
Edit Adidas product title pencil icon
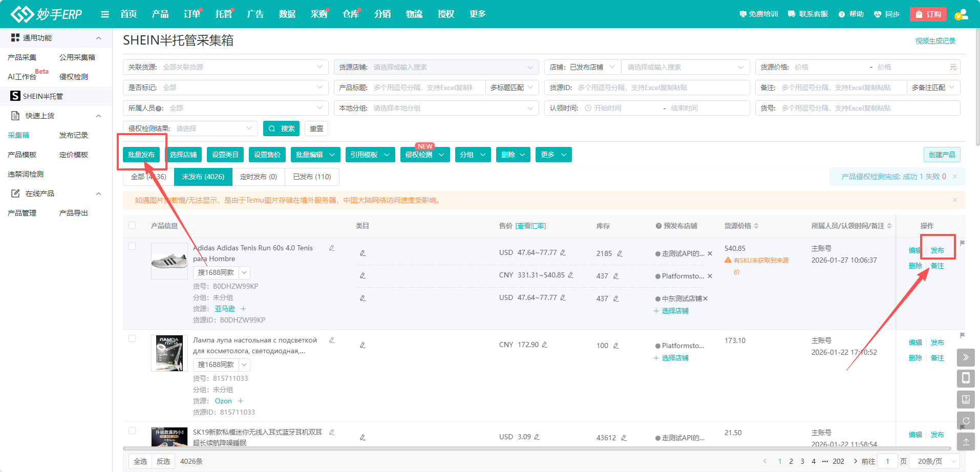pyautogui.click(x=332, y=248)
